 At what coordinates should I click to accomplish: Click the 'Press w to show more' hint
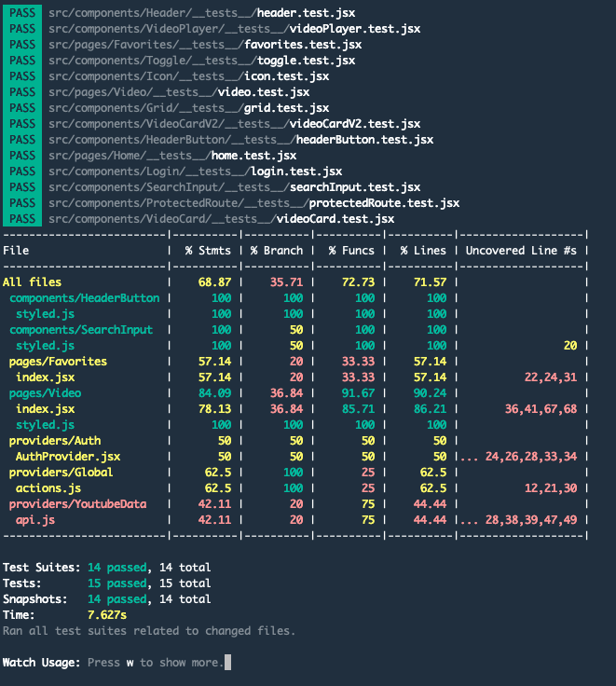[x=156, y=663]
